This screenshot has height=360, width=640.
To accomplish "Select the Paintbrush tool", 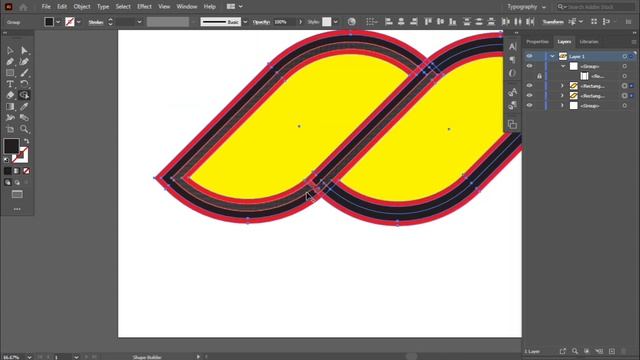I will 24,73.
